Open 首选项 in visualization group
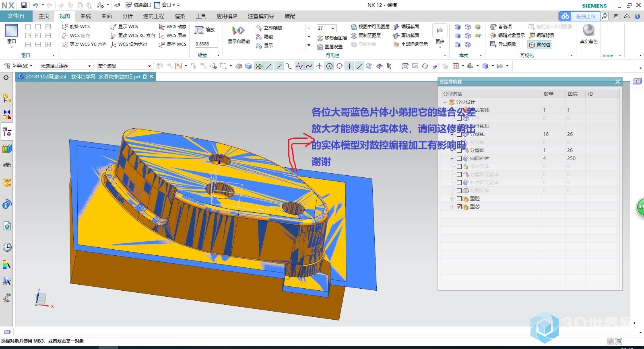This screenshot has width=644, height=349. [x=501, y=27]
